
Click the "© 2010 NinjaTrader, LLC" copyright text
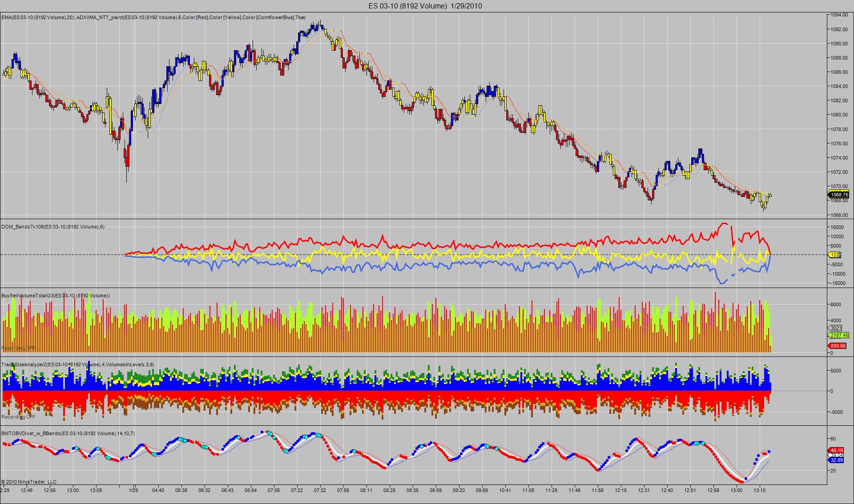pos(29,481)
